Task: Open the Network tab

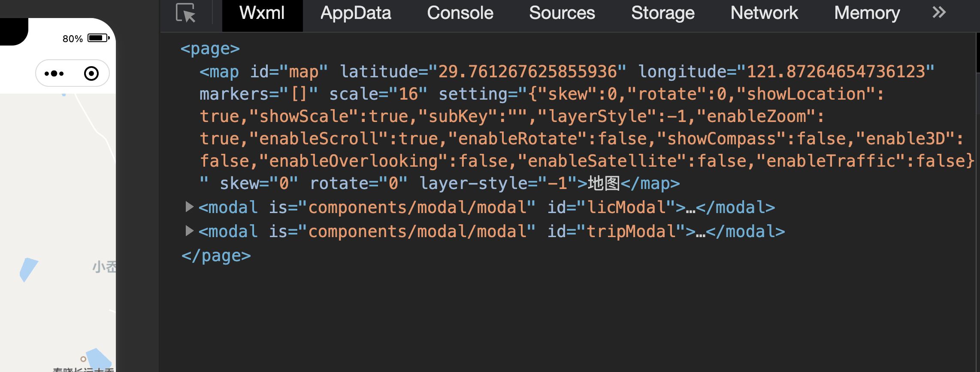Action: (764, 13)
